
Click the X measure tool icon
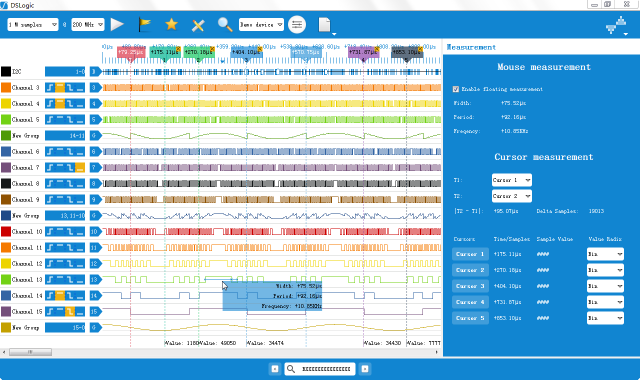point(198,25)
